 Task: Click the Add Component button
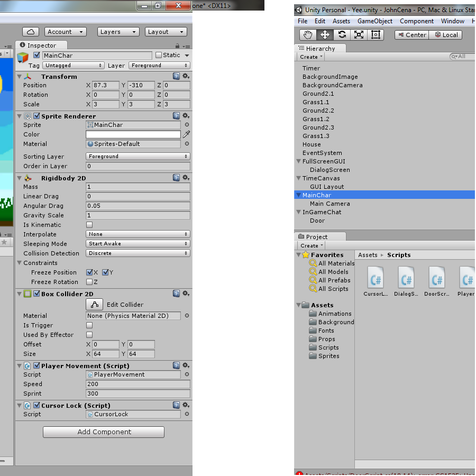(x=103, y=432)
